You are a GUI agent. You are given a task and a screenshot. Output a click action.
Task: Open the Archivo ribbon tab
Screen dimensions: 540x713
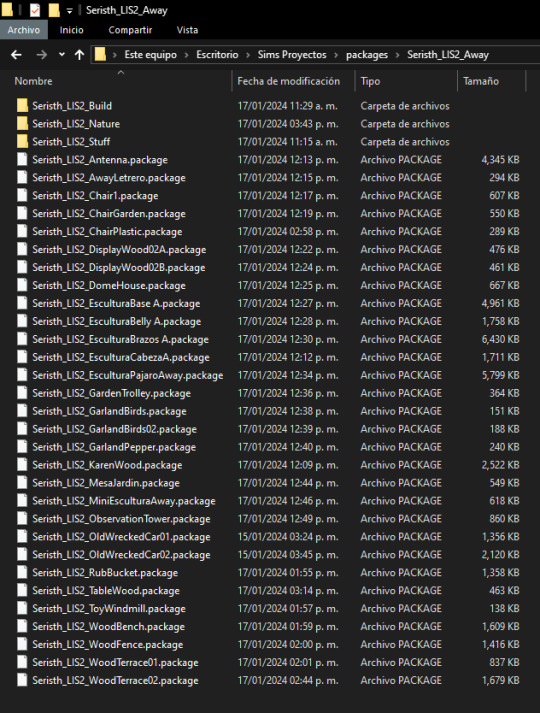(24, 30)
